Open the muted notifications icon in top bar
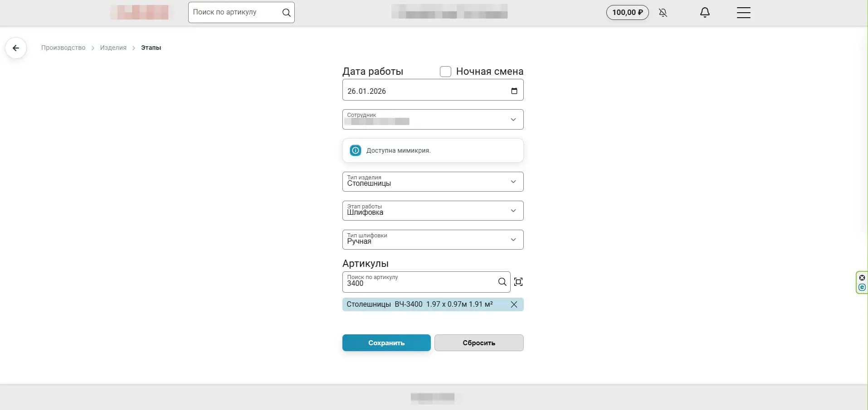This screenshot has width=868, height=410. pyautogui.click(x=663, y=12)
